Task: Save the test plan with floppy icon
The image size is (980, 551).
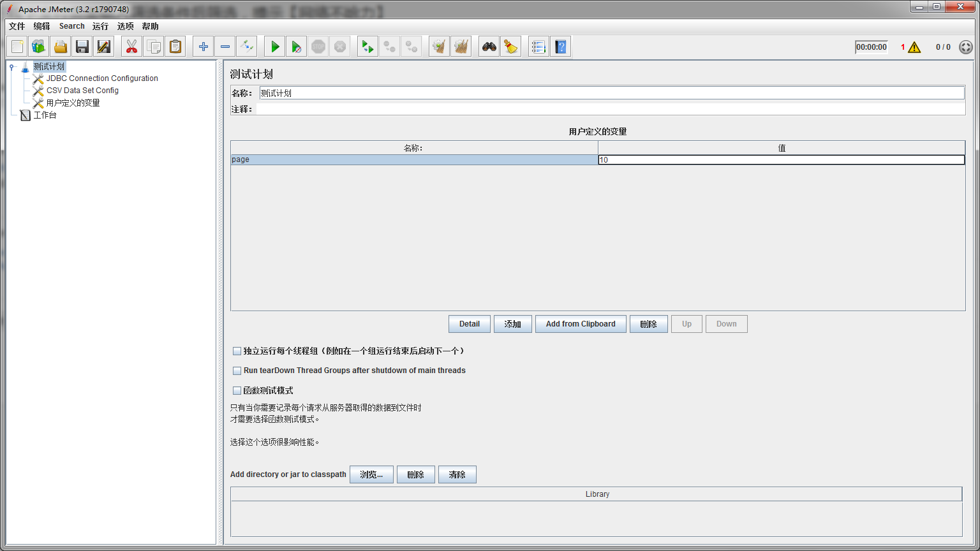Action: pos(82,47)
